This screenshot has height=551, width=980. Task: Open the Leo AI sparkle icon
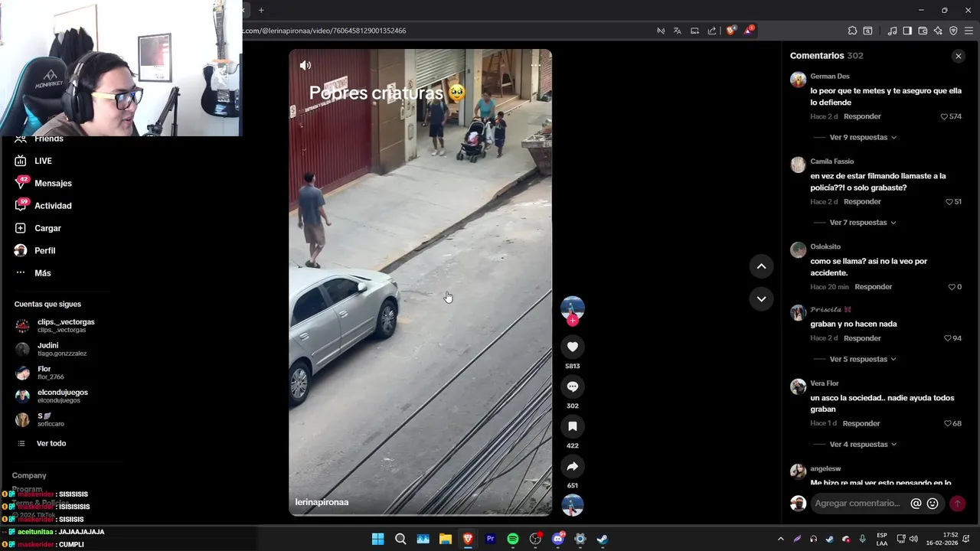(x=938, y=31)
